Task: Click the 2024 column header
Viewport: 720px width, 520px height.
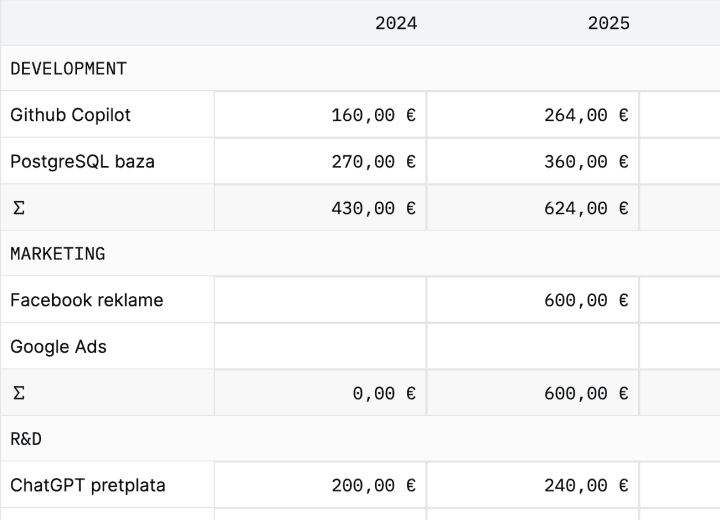Action: coord(395,23)
